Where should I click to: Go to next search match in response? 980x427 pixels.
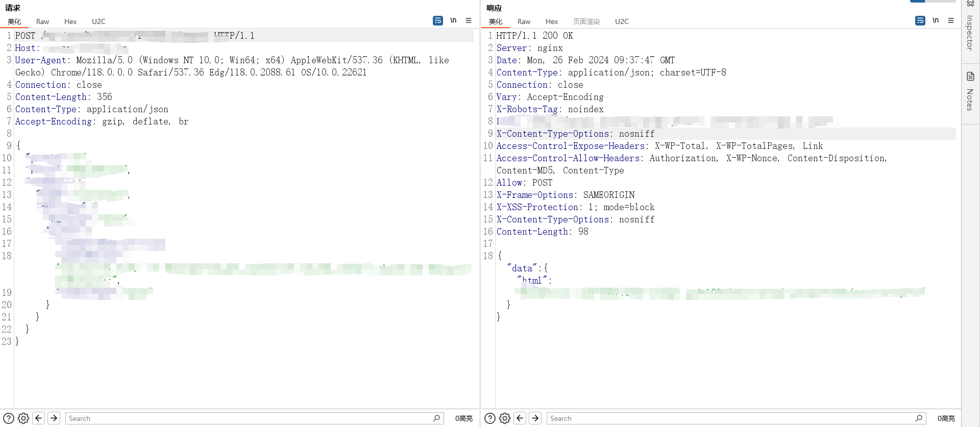pos(535,418)
